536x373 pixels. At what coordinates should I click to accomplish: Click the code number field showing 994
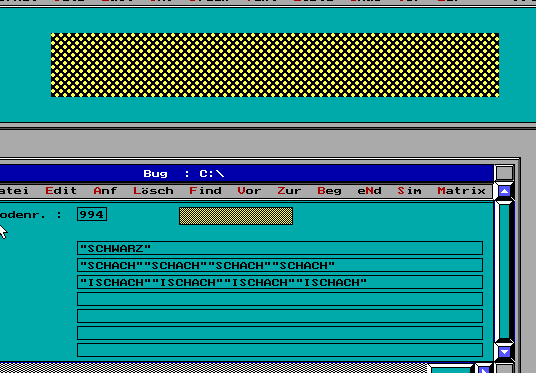92,214
